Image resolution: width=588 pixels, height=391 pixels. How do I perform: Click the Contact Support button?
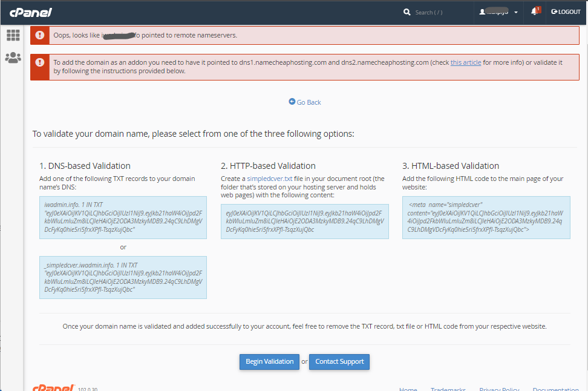[339, 362]
